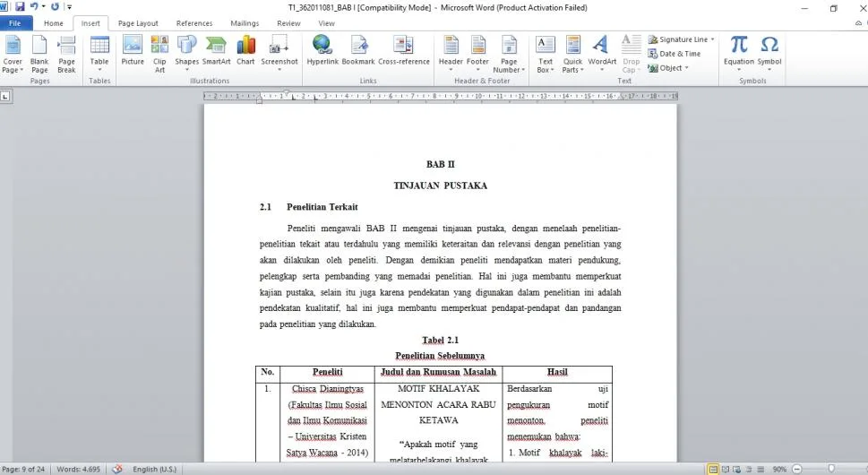The height and width of the screenshot is (475, 868).
Task: Switch to the References tab
Action: coord(194,23)
